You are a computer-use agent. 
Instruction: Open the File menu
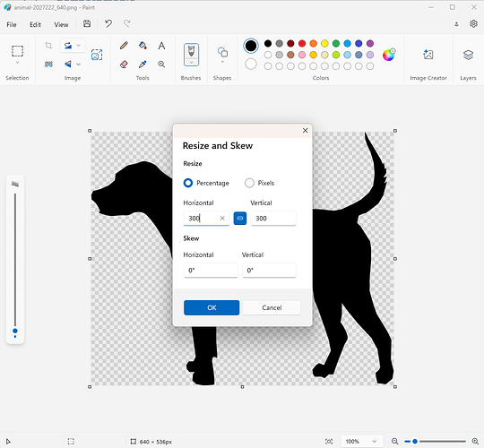point(12,24)
